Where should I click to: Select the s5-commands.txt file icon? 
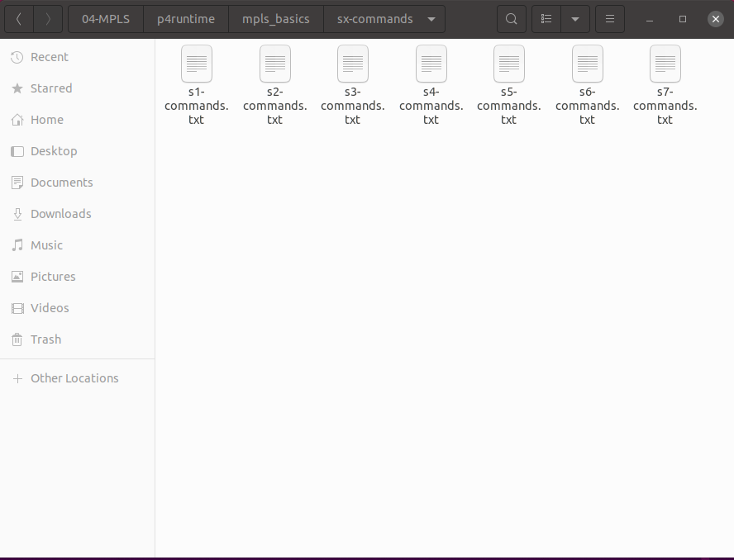click(x=508, y=64)
